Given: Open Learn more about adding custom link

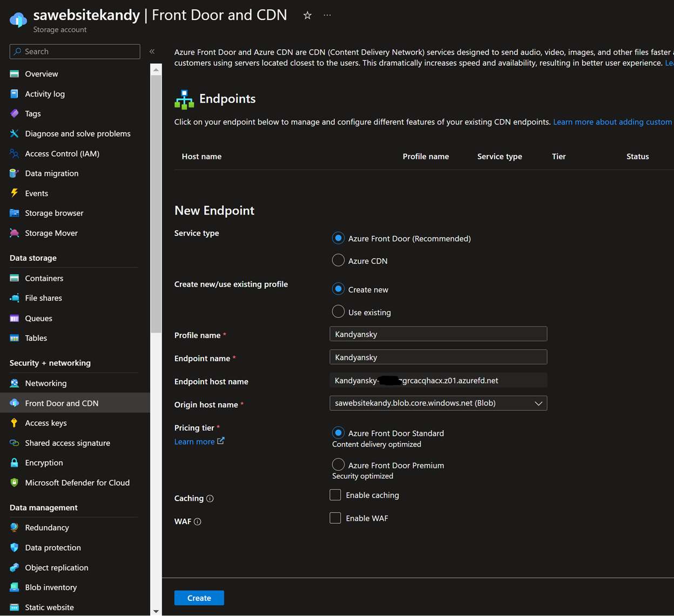Looking at the screenshot, I should click(x=612, y=122).
